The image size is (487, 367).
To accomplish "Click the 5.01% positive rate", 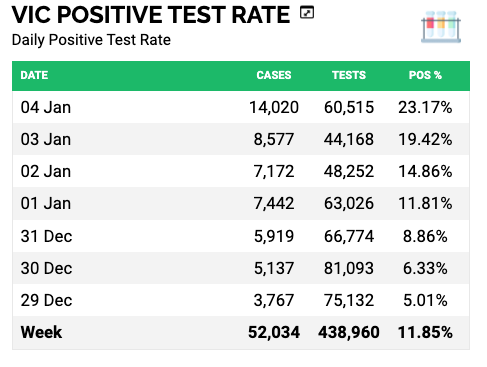I will 425,300.
